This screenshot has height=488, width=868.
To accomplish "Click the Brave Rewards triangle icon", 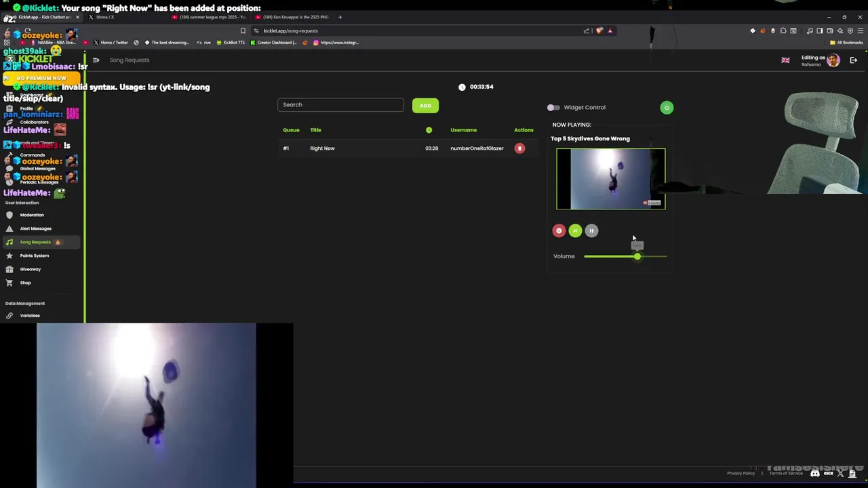I will (x=610, y=30).
